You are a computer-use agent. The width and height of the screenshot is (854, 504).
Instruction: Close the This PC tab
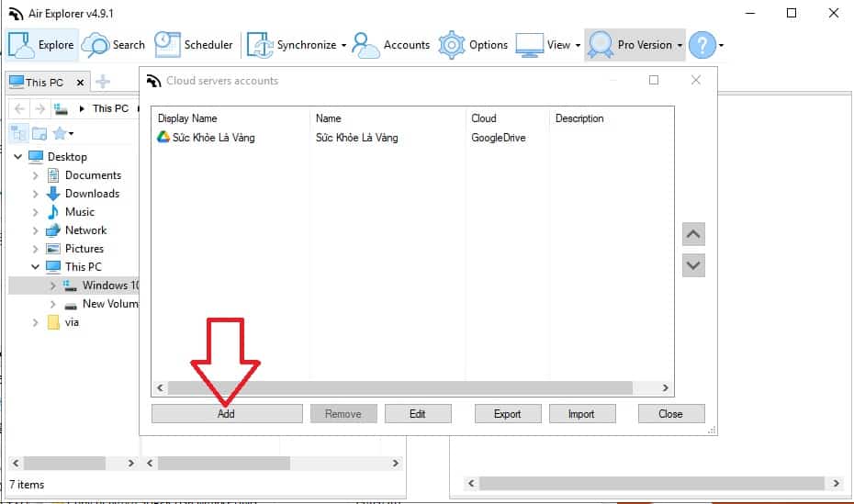point(80,83)
